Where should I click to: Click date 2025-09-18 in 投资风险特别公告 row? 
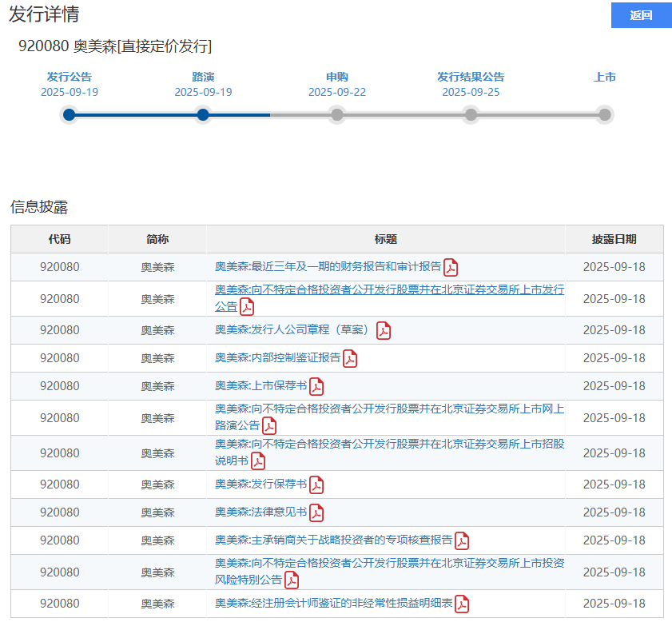(614, 572)
